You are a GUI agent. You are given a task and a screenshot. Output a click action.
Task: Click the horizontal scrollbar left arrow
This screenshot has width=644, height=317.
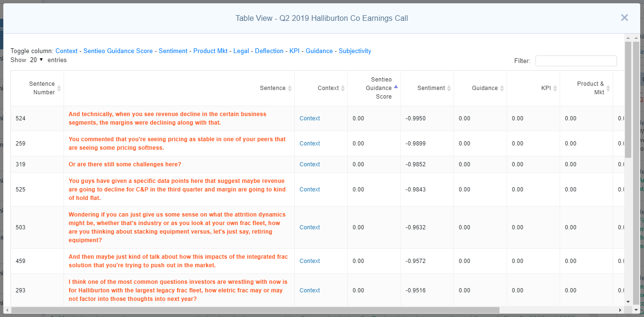point(7,310)
